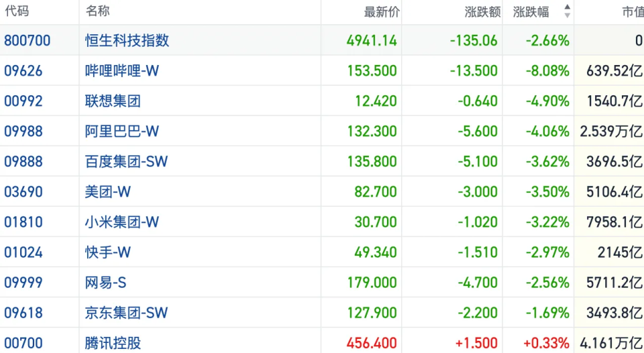Select market cap 639.52亿
644x353 pixels.
[x=614, y=70]
